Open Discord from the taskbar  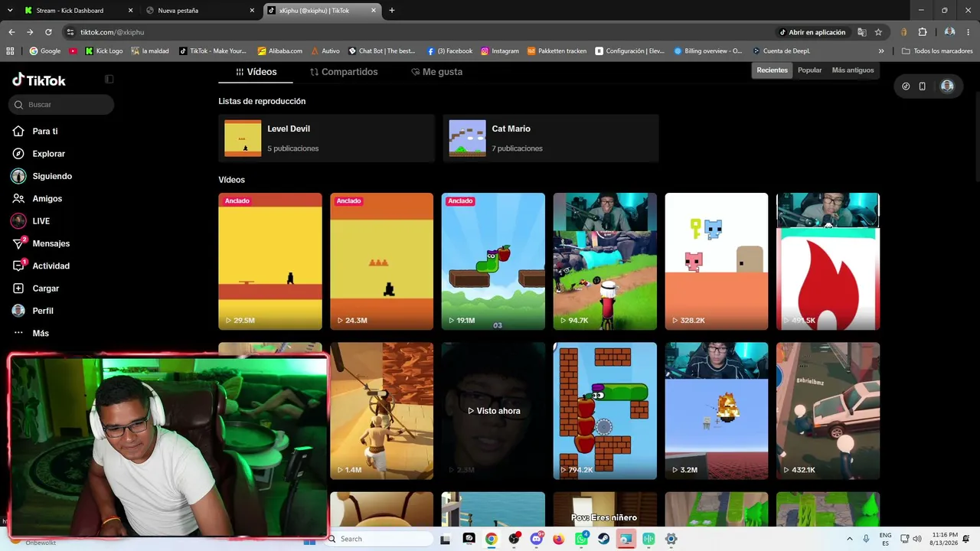(x=536, y=539)
